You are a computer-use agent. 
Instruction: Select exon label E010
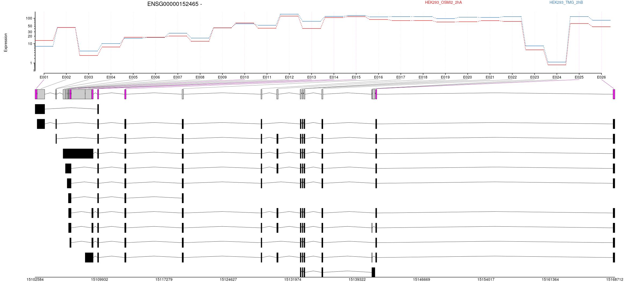(244, 77)
